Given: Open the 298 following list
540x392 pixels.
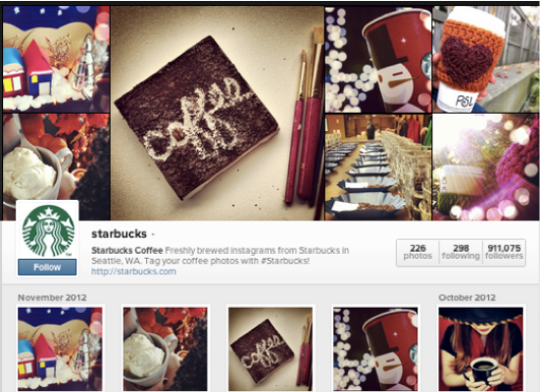Looking at the screenshot, I should pyautogui.click(x=461, y=252).
